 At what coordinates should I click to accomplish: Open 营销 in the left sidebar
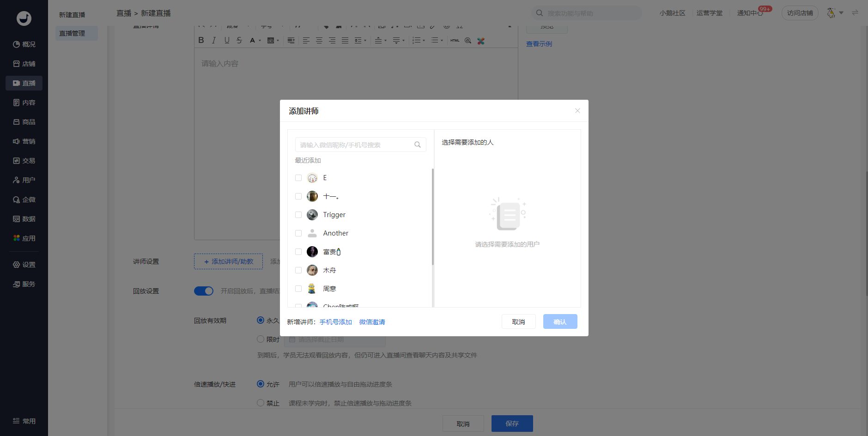(x=24, y=141)
